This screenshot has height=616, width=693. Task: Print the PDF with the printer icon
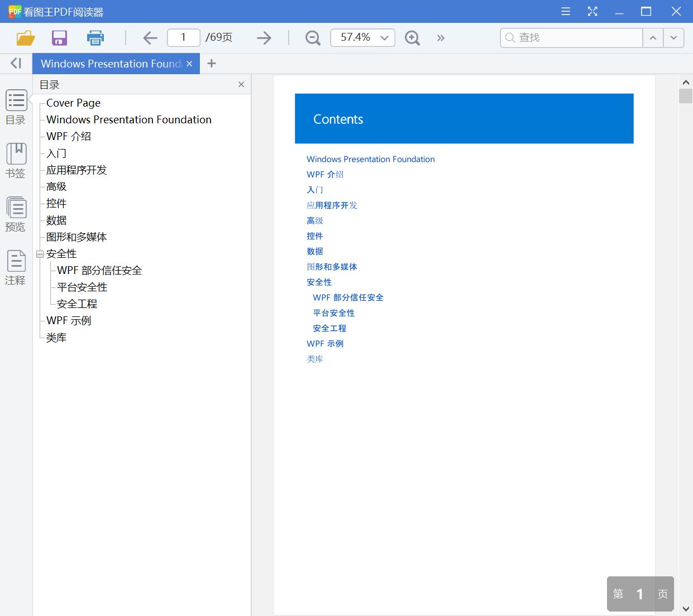pos(95,38)
